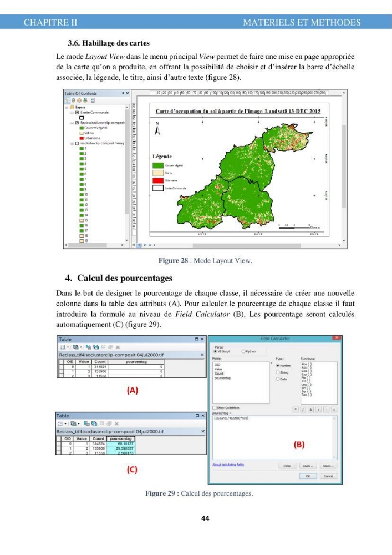Insert the plus operator in Field Calculator
Viewport: 392px width, 555px height.
pyautogui.click(x=318, y=410)
